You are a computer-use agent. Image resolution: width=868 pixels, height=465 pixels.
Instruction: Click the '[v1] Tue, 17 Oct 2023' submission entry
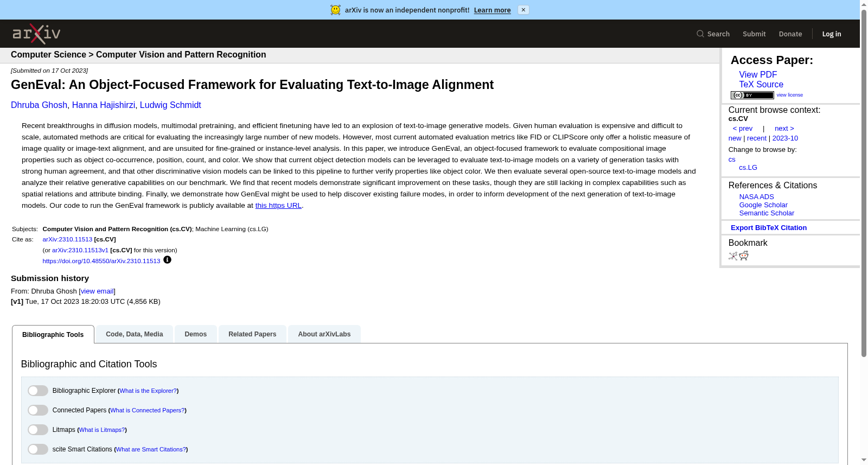click(86, 302)
